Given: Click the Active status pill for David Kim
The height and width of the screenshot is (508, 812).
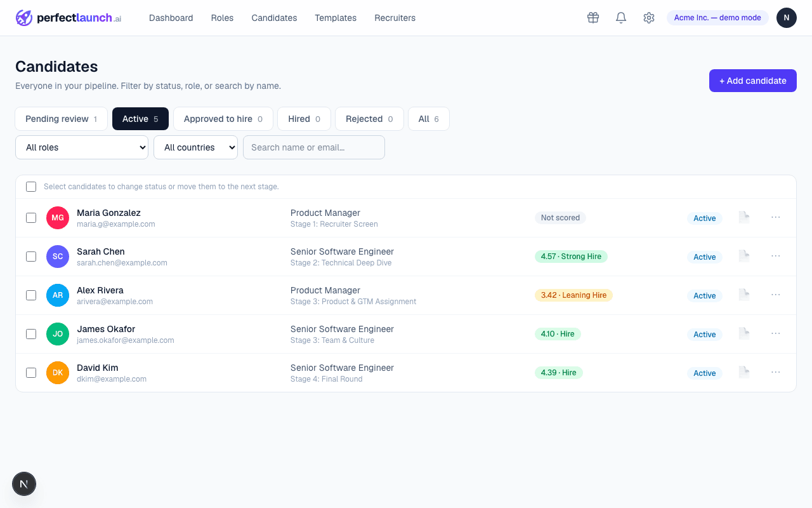Looking at the screenshot, I should pyautogui.click(x=704, y=373).
